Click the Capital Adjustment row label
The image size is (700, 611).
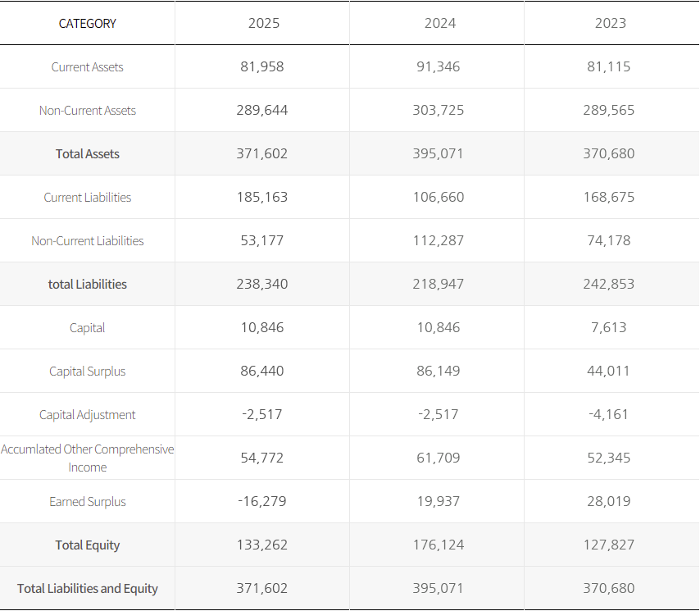click(88, 415)
